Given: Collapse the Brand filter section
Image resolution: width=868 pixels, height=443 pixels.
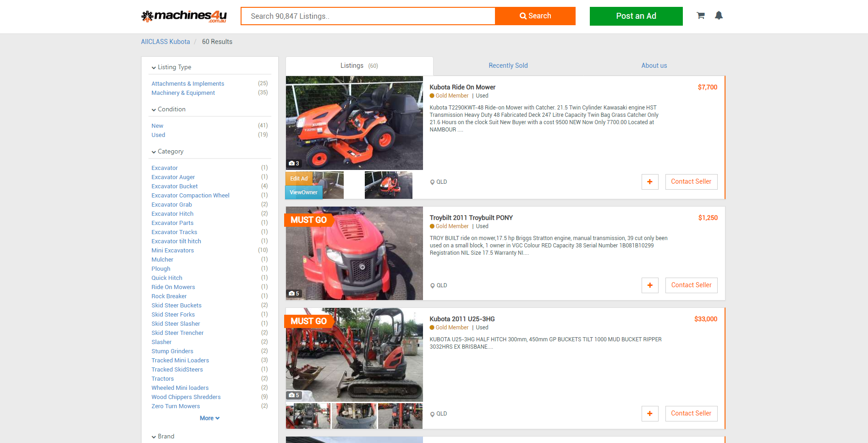Looking at the screenshot, I should click(x=163, y=436).
